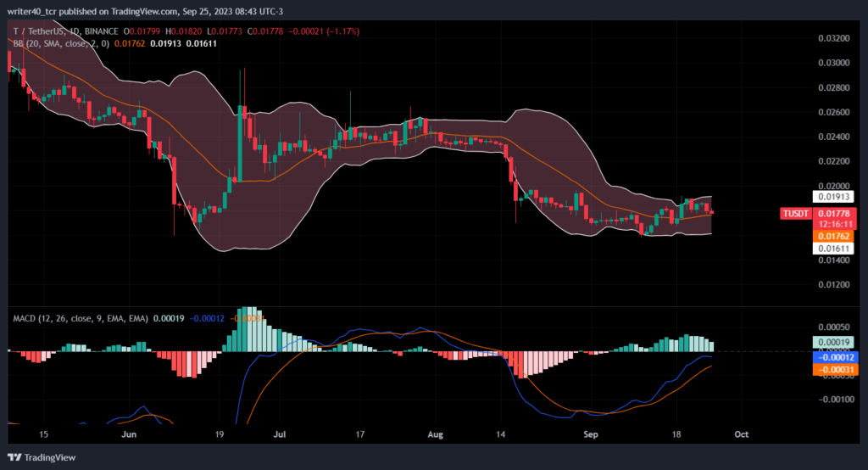Click the 0.02400 price axis label
Screen dimensions: 868x470
coord(834,137)
